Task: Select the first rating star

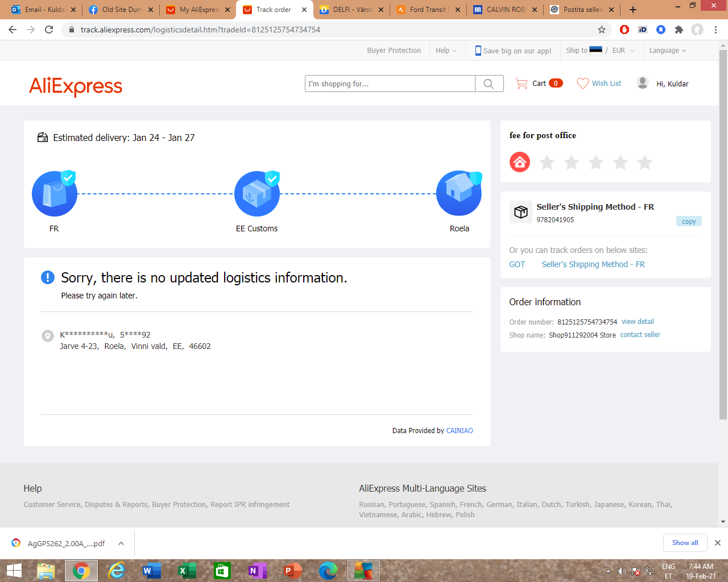Action: click(x=547, y=163)
